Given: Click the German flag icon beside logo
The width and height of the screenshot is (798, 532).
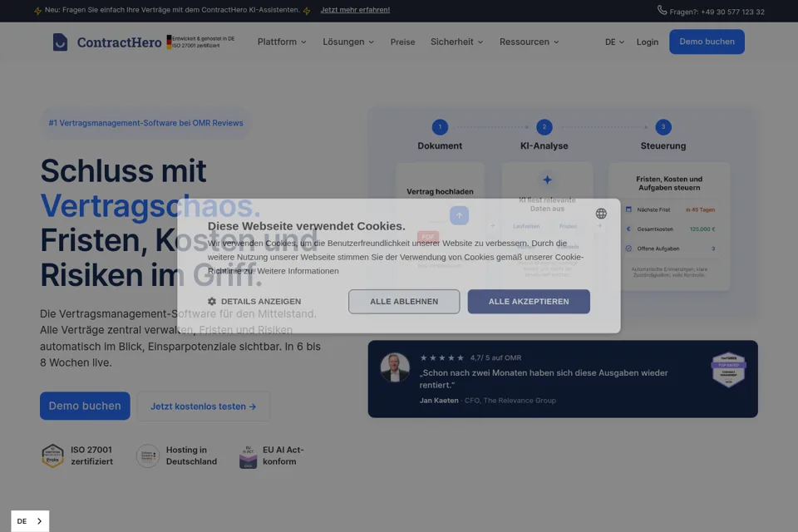Looking at the screenshot, I should pos(169,42).
